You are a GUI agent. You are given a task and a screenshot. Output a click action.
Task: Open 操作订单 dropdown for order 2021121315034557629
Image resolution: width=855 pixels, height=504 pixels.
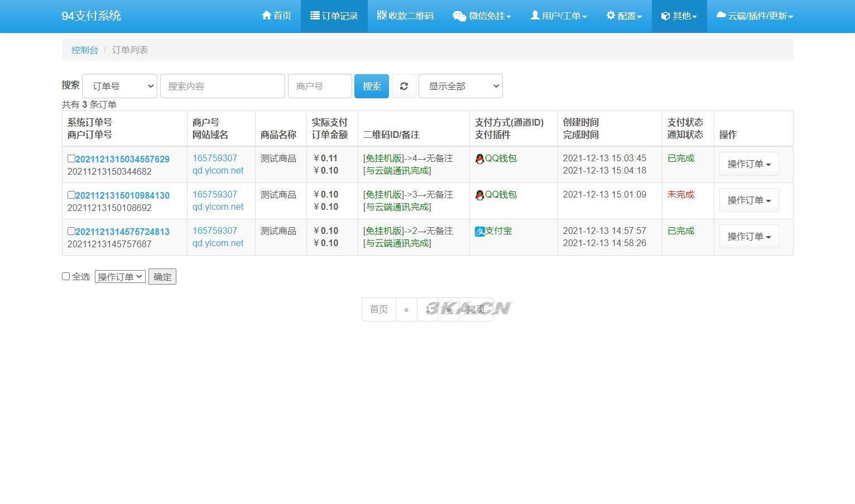pos(749,164)
